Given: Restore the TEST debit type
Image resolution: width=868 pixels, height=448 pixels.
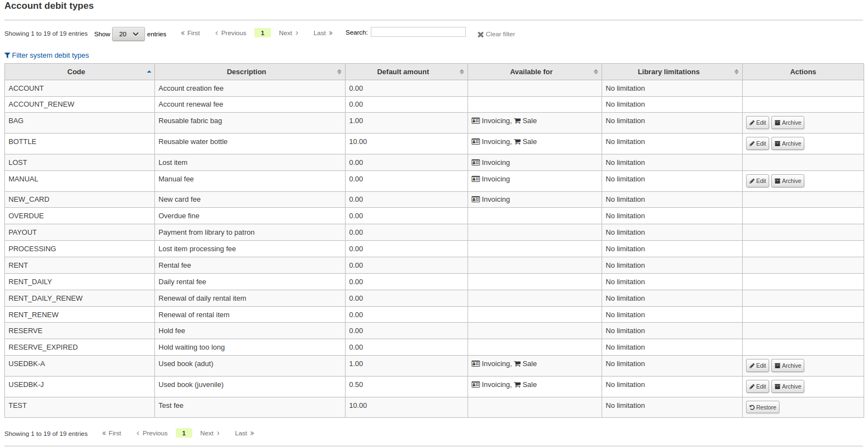Looking at the screenshot, I should tap(763, 407).
